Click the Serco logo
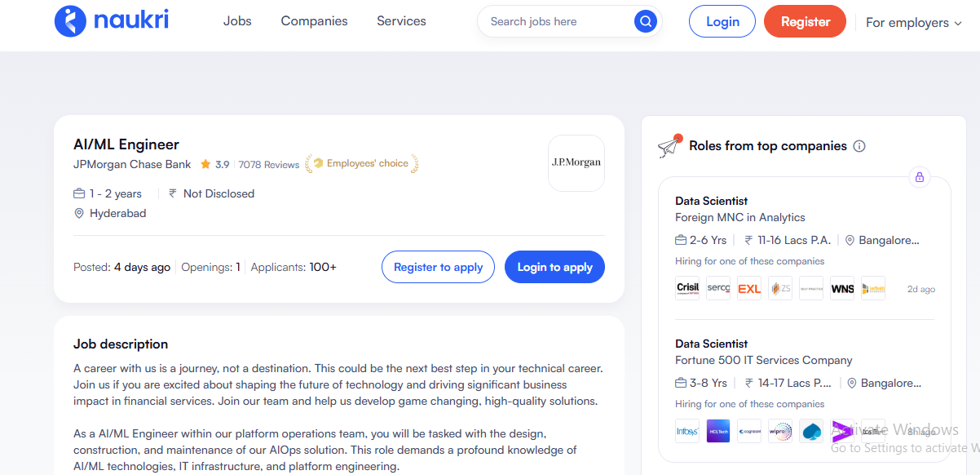Screen dimensions: 980x475 coord(718,288)
